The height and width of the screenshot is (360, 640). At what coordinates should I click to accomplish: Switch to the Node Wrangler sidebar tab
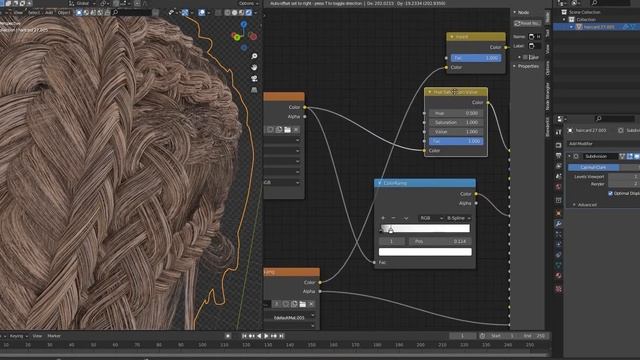[x=548, y=97]
